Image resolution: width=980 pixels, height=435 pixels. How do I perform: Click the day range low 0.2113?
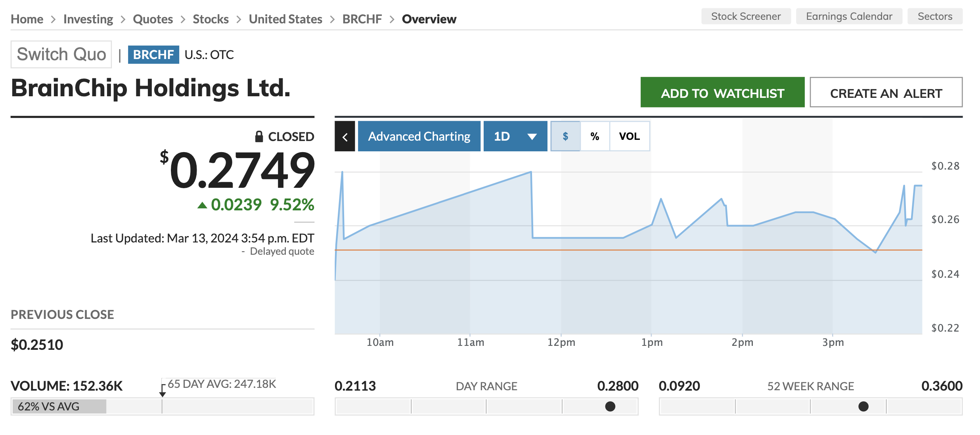[x=355, y=386]
